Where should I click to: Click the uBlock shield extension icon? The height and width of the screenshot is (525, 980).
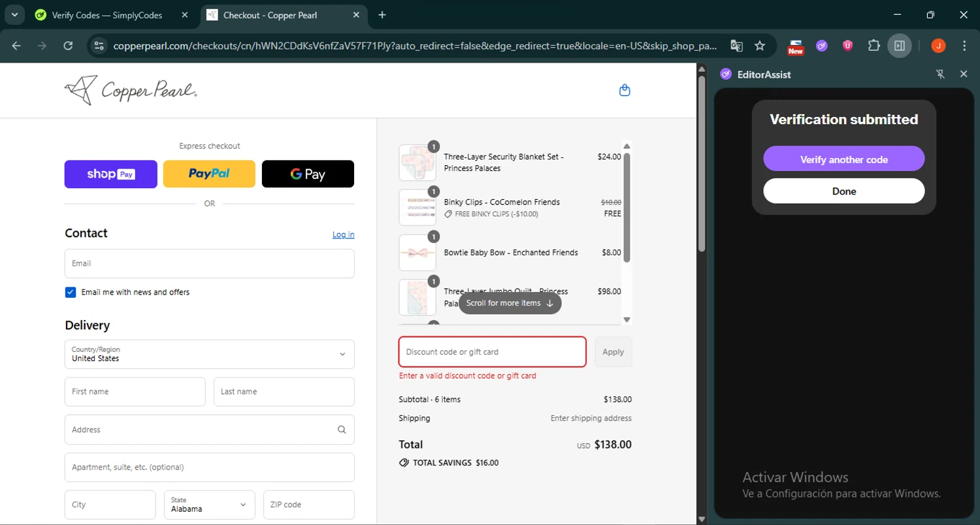click(847, 46)
